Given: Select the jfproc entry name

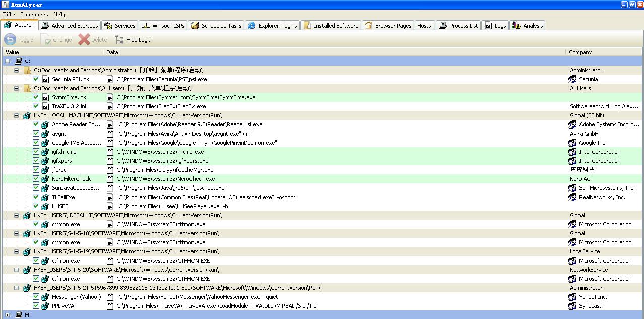Looking at the screenshot, I should click(59, 170).
